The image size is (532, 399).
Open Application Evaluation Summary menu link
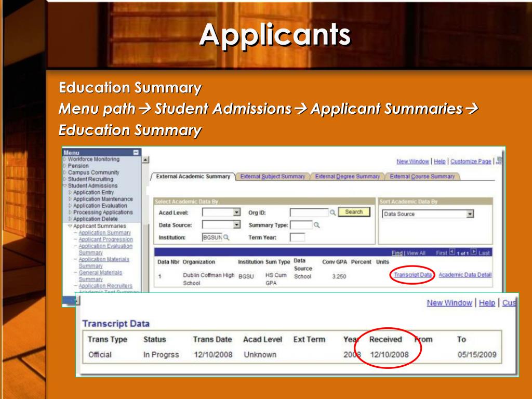(x=105, y=249)
